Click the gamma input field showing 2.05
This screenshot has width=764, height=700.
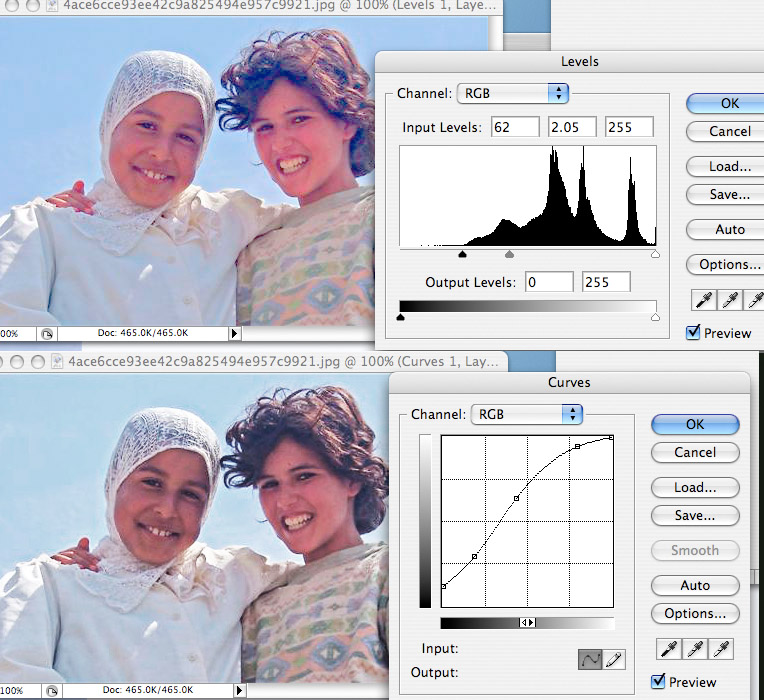point(572,127)
